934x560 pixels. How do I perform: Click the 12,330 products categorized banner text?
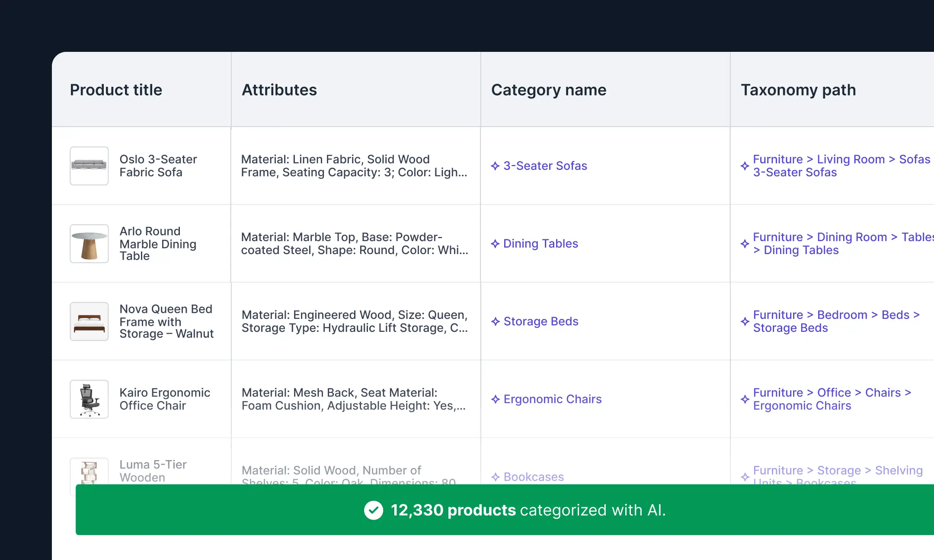528,510
